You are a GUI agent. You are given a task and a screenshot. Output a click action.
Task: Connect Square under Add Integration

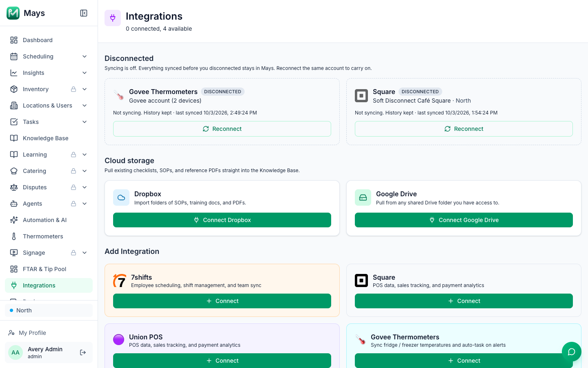pos(464,301)
